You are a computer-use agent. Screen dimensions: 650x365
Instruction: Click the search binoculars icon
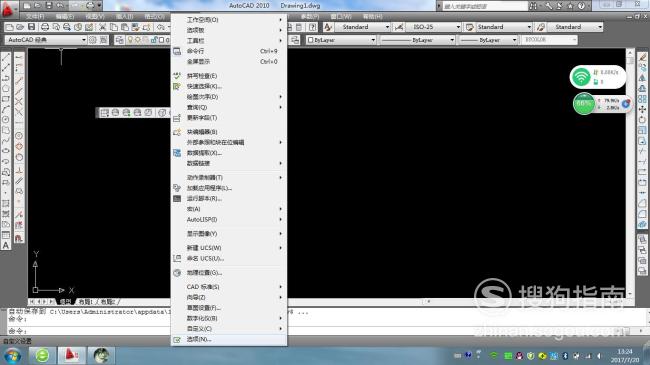[x=534, y=6]
